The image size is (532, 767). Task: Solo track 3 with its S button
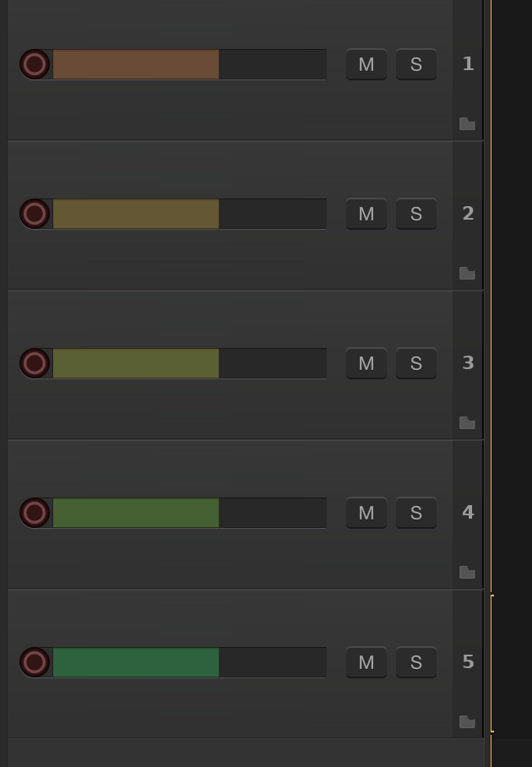click(415, 362)
